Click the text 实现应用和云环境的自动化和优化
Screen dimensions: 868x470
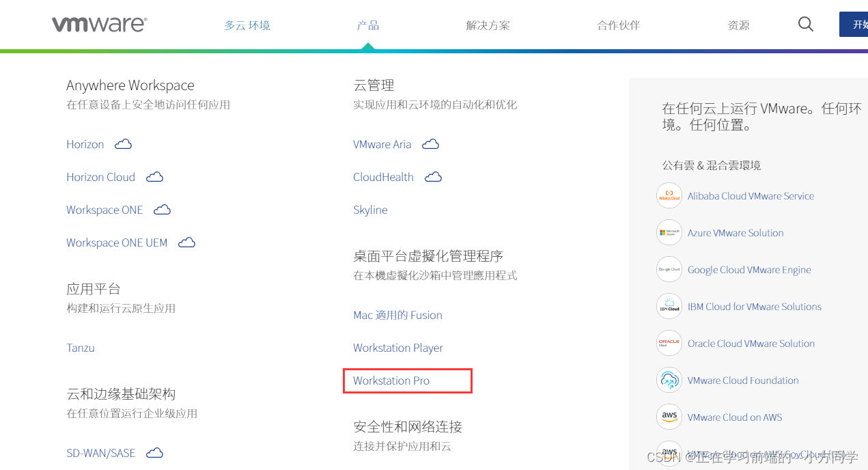435,105
